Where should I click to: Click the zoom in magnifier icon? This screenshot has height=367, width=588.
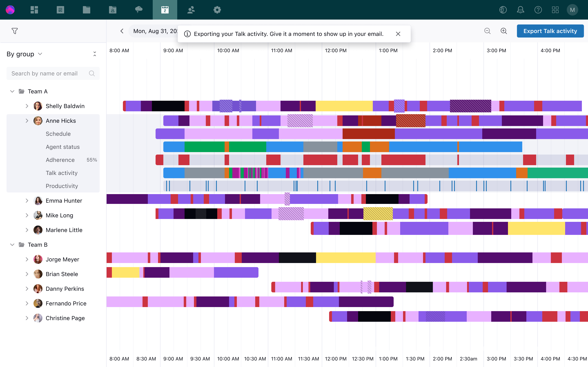coord(504,30)
